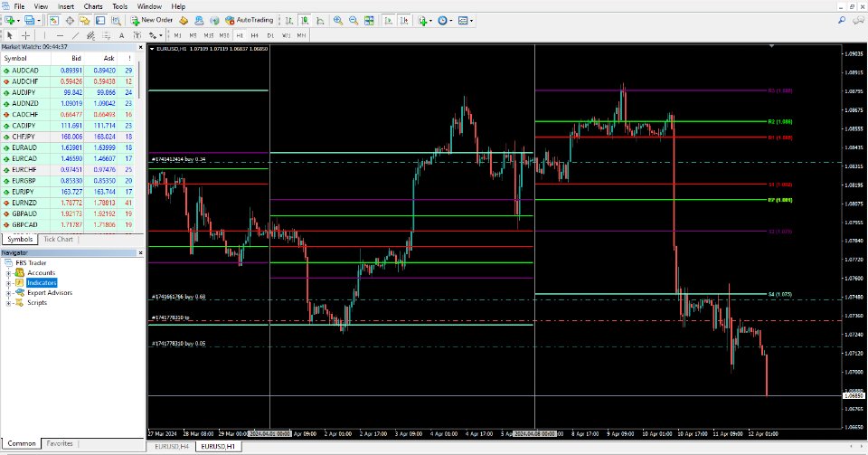This screenshot has width=868, height=455.
Task: Close the Navigator panel
Action: pyautogui.click(x=141, y=253)
